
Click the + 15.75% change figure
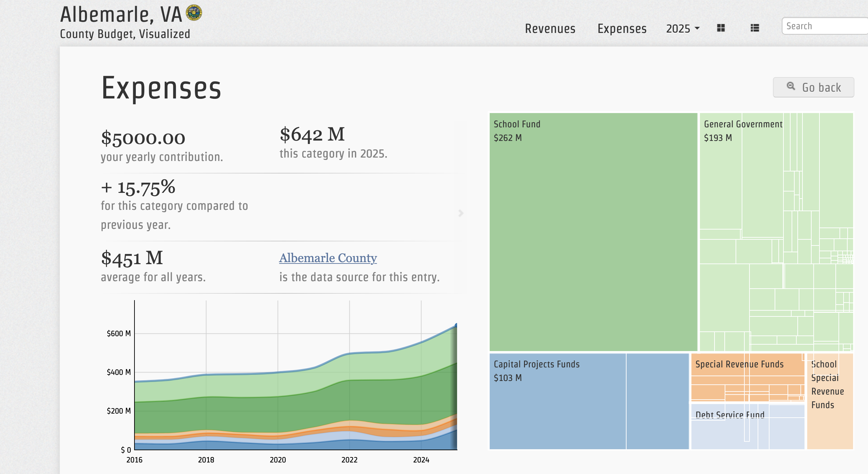(138, 187)
